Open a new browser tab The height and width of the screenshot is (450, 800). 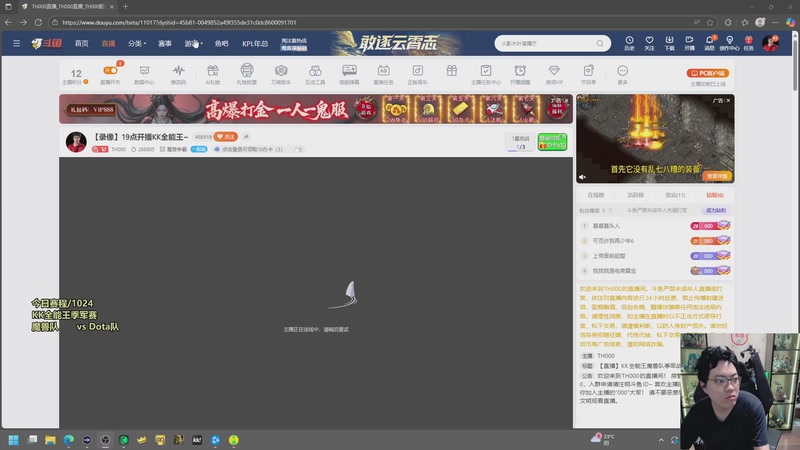click(126, 7)
